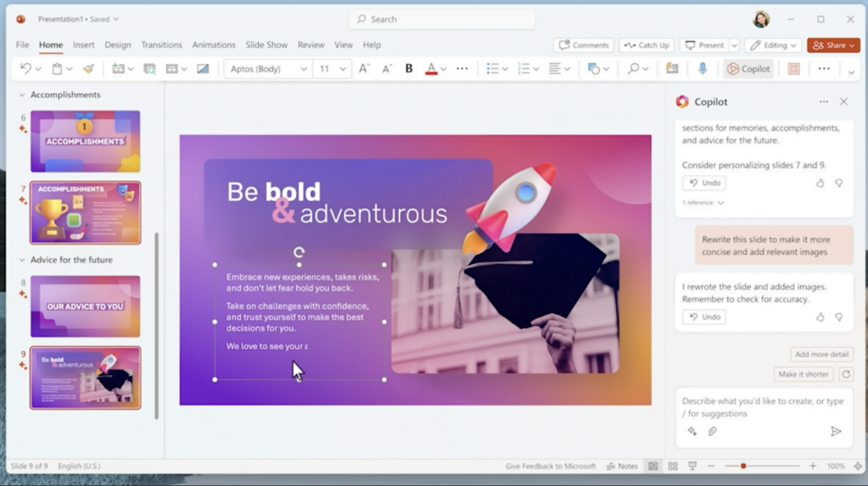
Task: Click the Make it shorter suggestion
Action: coord(803,374)
